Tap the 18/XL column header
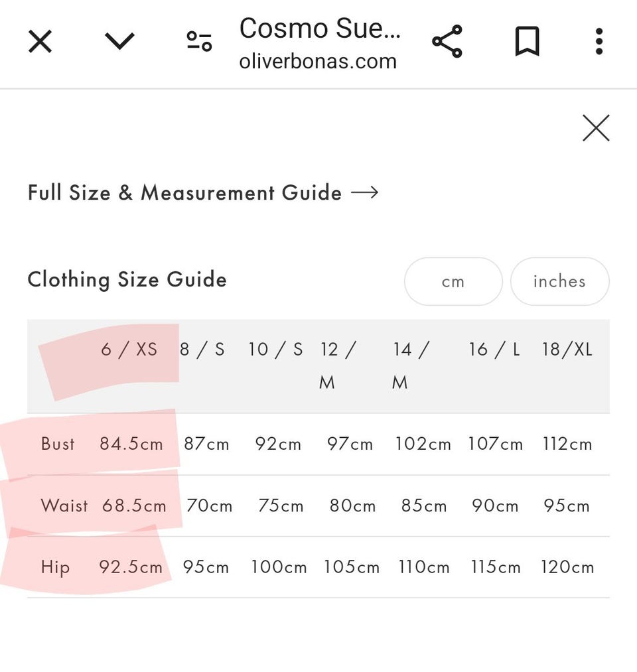 coord(567,350)
